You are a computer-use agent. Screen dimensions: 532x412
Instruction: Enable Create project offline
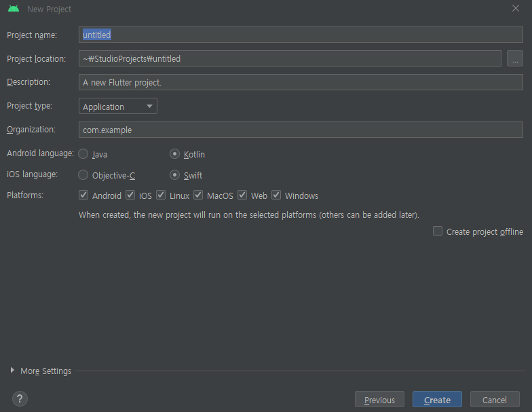click(438, 231)
